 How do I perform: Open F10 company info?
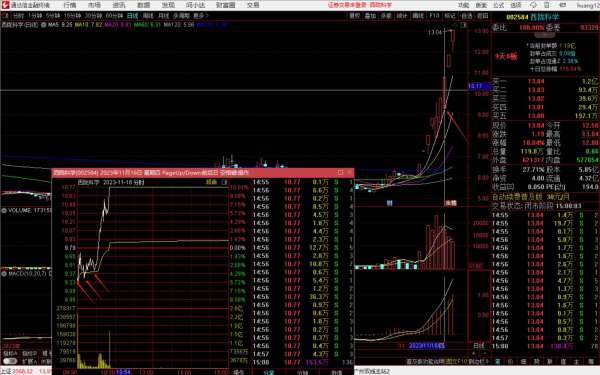(x=434, y=16)
